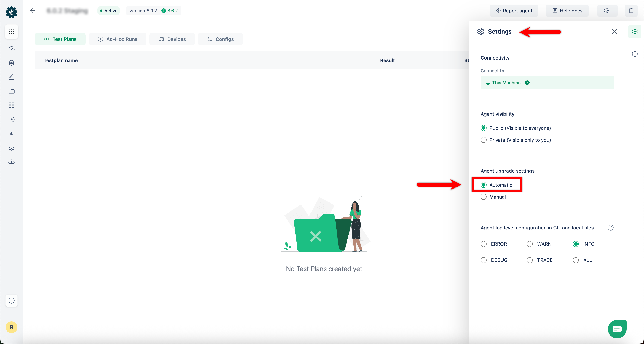Open the Devices tab
This screenshot has width=644, height=344.
[x=172, y=39]
